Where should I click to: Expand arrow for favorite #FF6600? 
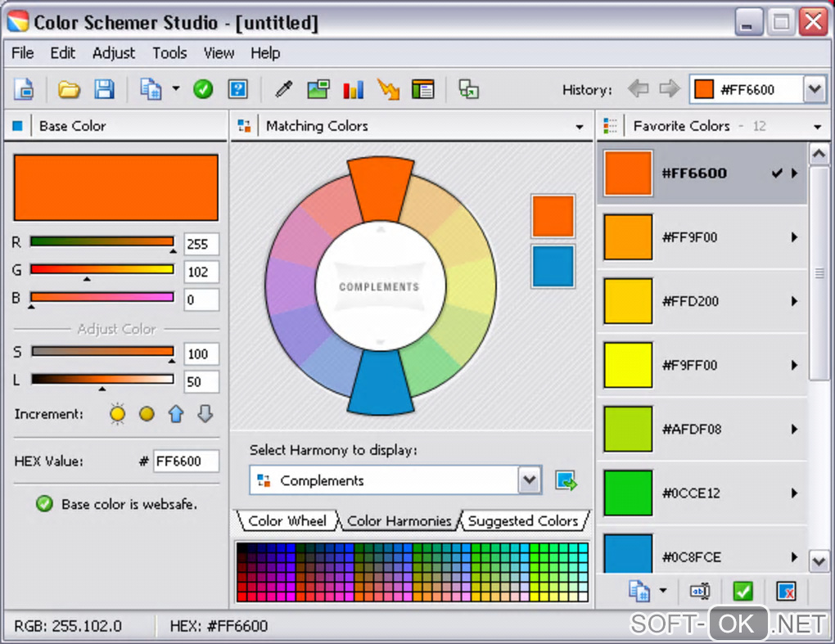795,173
